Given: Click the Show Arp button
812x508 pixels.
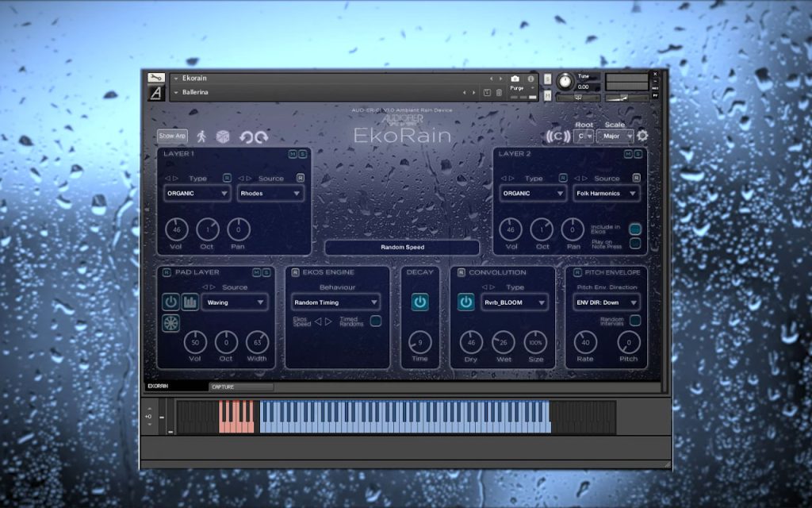Looking at the screenshot, I should point(172,136).
